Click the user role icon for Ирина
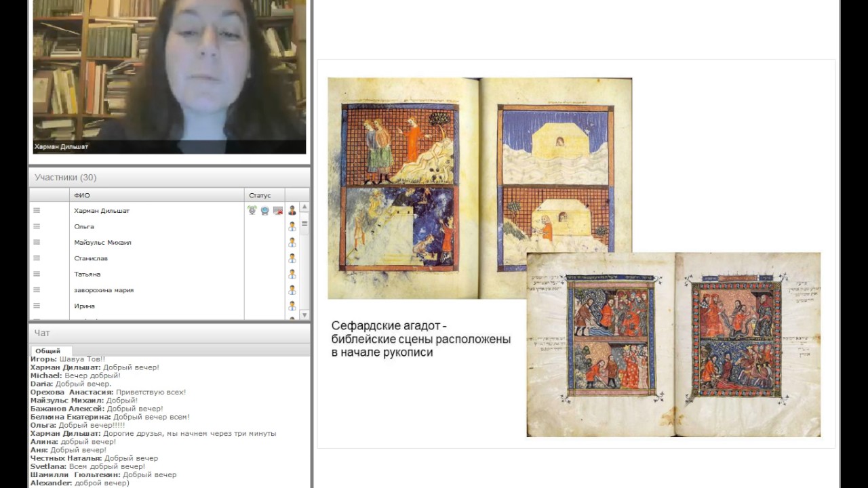The image size is (868, 488). pyautogui.click(x=292, y=306)
